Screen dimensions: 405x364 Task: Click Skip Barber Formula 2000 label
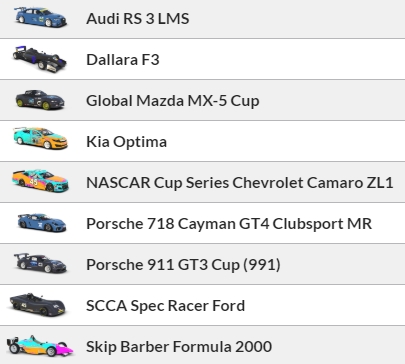click(179, 347)
